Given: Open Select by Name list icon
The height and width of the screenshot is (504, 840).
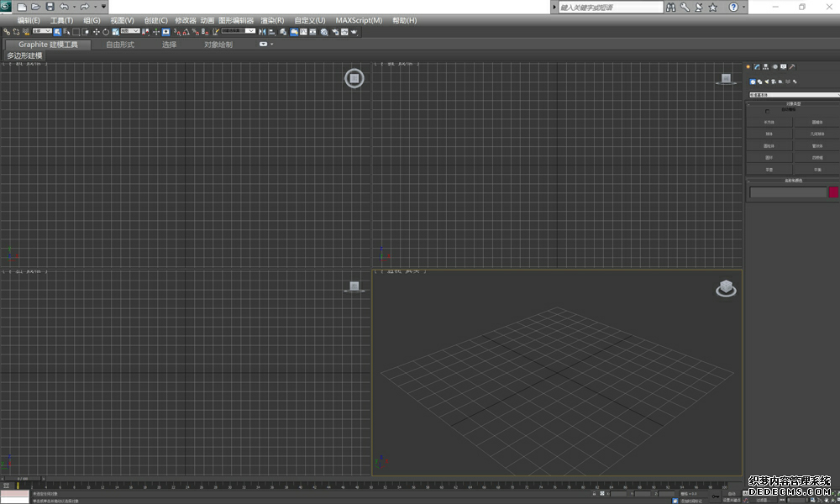Looking at the screenshot, I should coord(67,32).
